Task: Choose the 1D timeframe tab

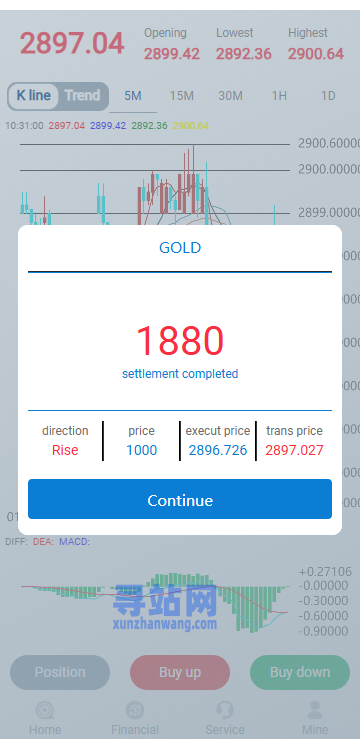Action: (x=328, y=96)
